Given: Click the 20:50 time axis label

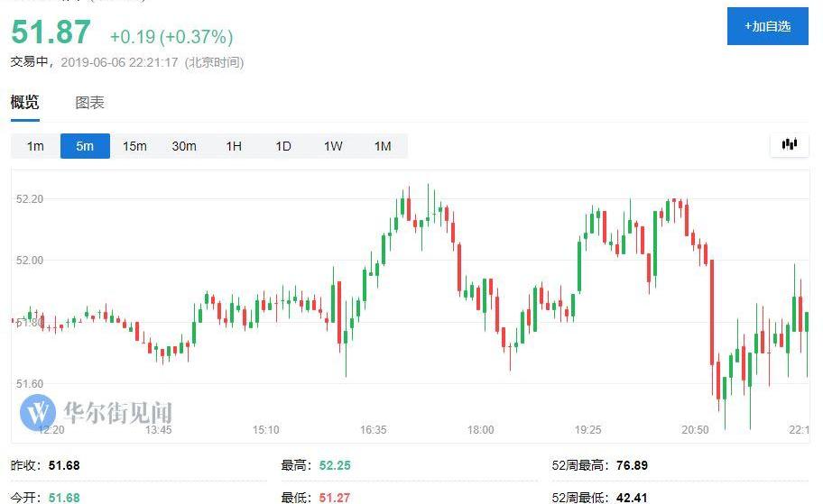Looking at the screenshot, I should pos(695,430).
